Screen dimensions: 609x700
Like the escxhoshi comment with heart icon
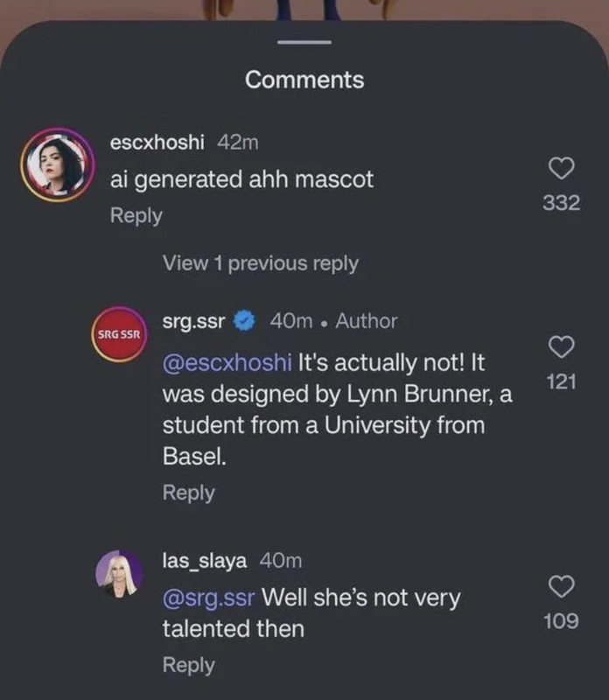(561, 168)
